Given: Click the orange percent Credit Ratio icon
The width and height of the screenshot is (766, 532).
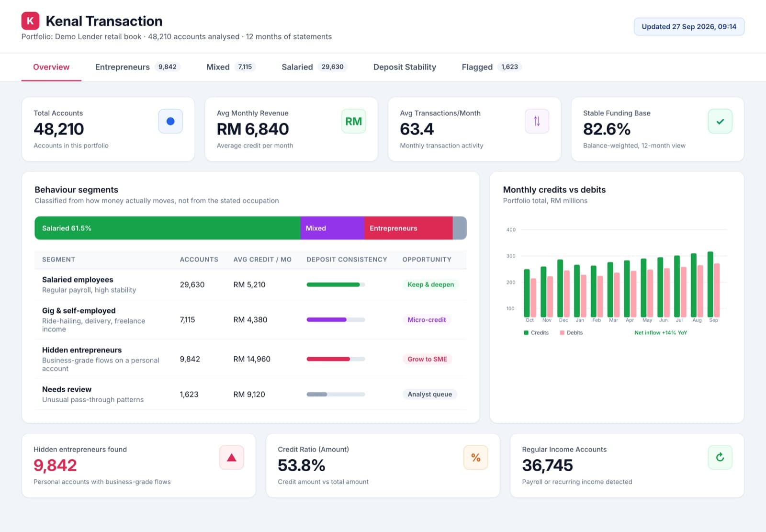Looking at the screenshot, I should (476, 457).
